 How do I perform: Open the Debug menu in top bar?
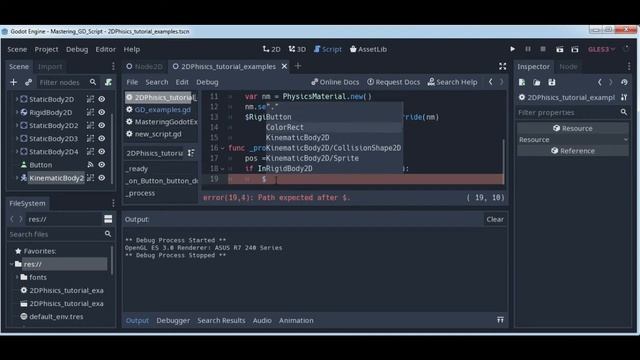[77, 49]
